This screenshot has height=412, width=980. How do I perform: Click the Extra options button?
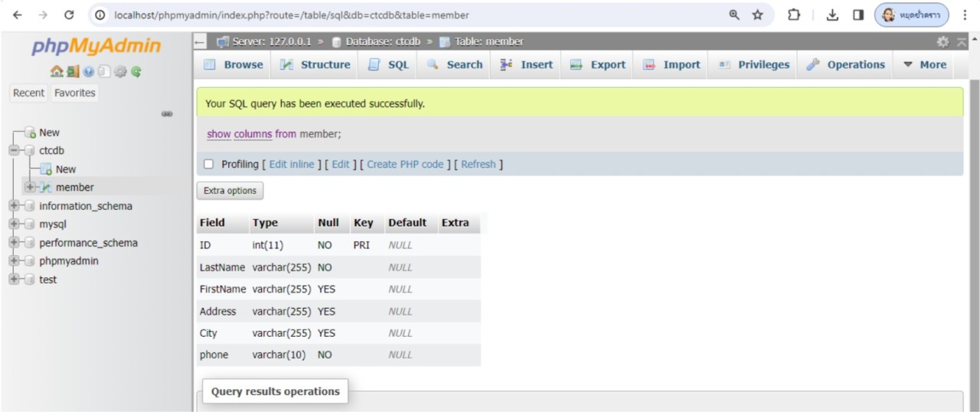(x=230, y=191)
